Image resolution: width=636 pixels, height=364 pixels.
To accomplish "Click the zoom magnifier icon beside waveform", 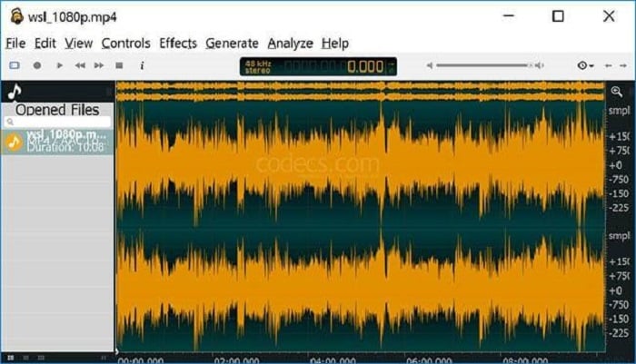I will pos(617,92).
